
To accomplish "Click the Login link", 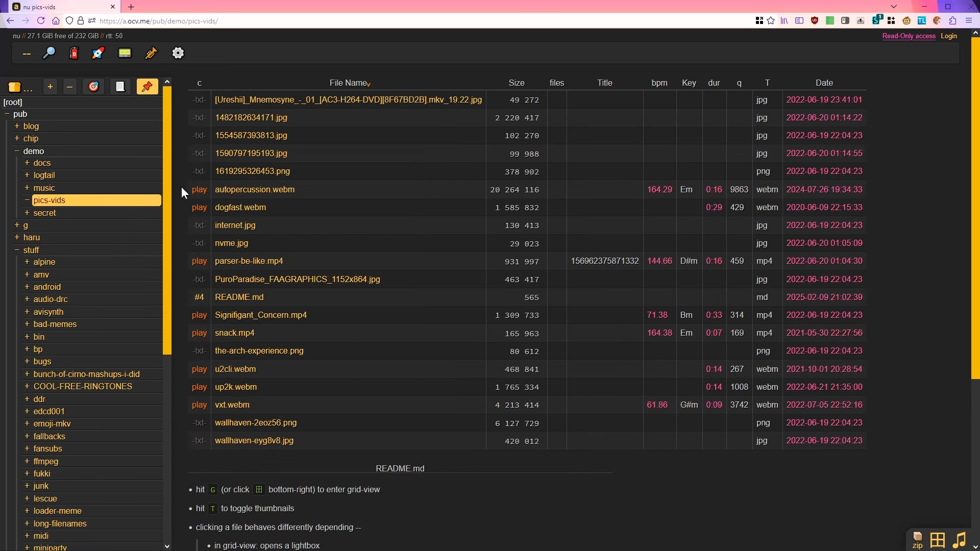I will [x=948, y=36].
